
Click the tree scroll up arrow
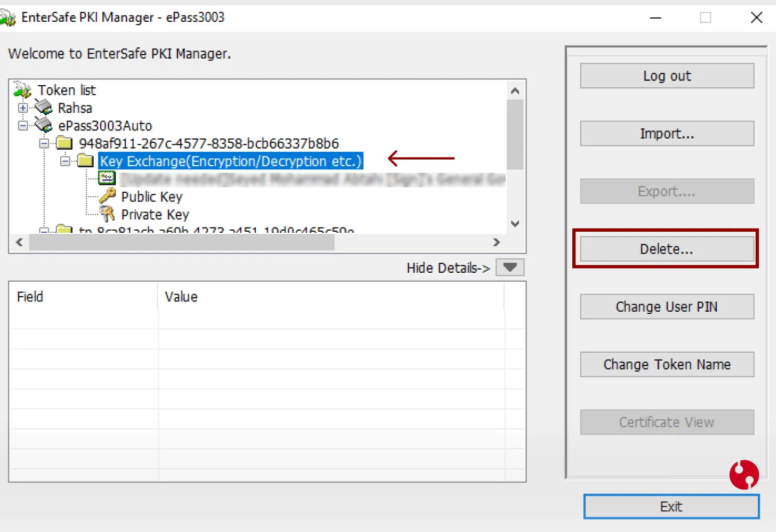tap(515, 91)
